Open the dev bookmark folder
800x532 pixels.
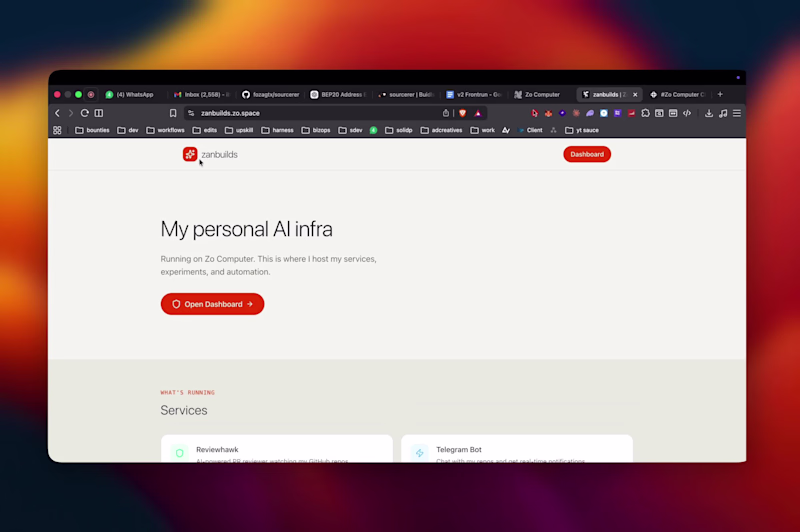128,130
